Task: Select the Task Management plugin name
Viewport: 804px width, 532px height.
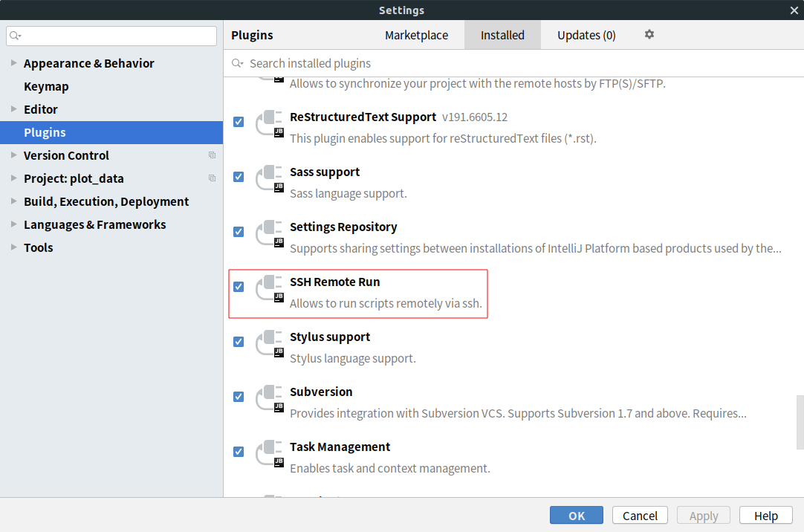Action: pos(340,447)
